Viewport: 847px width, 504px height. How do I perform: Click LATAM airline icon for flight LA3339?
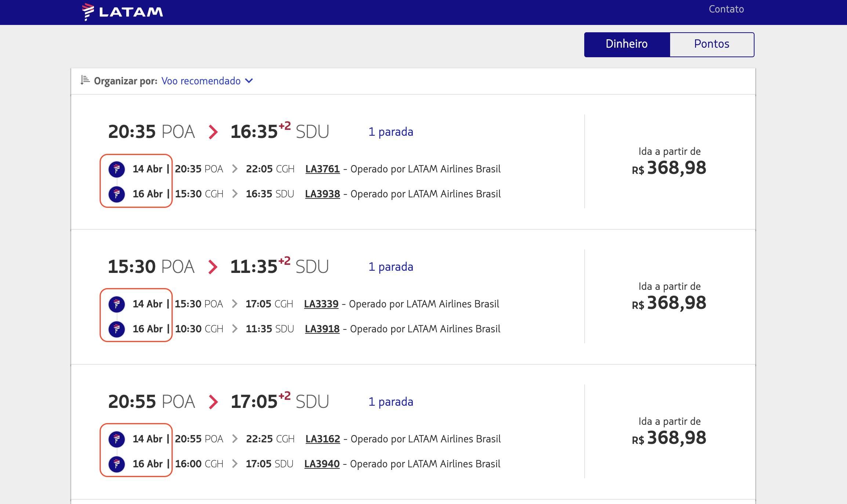tap(117, 304)
